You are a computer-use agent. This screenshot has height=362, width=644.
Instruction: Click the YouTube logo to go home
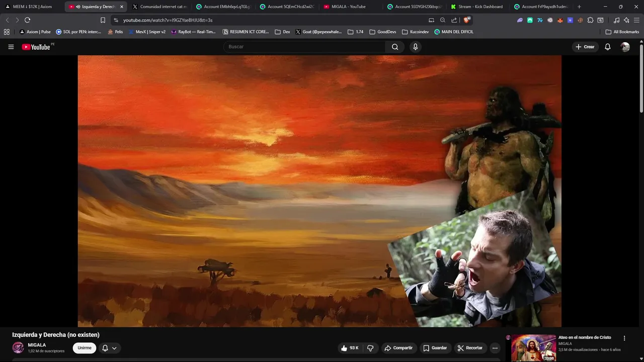[x=36, y=47]
